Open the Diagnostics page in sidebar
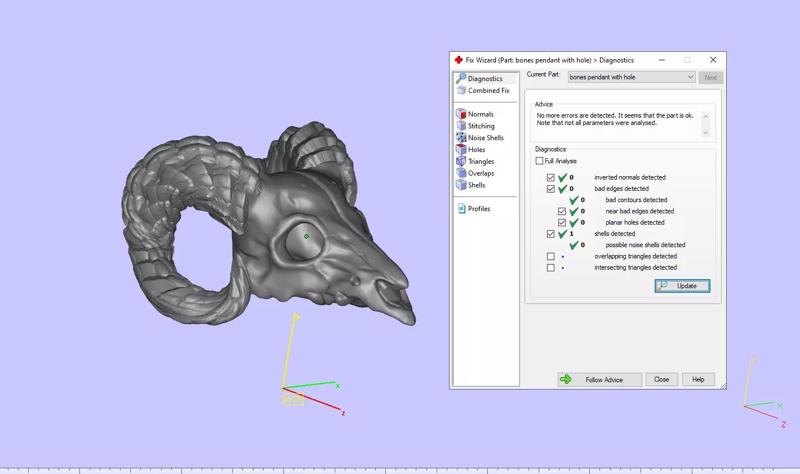This screenshot has height=474, width=800. tap(485, 78)
